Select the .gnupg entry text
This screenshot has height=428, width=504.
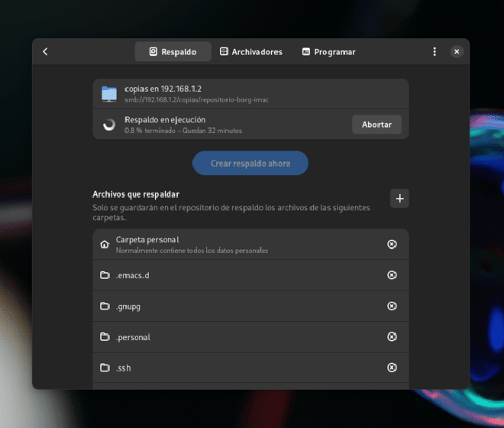[128, 306]
